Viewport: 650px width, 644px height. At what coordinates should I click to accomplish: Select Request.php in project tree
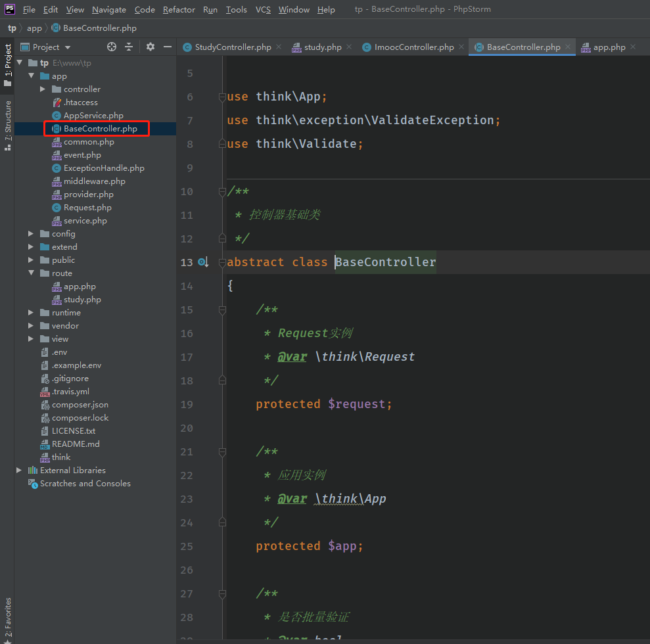[x=87, y=208]
